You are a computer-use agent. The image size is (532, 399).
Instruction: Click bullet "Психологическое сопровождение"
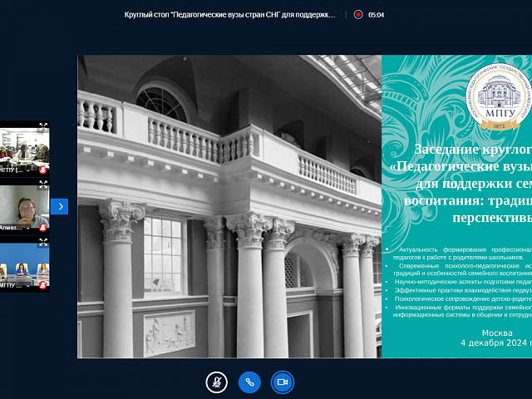coord(463,299)
